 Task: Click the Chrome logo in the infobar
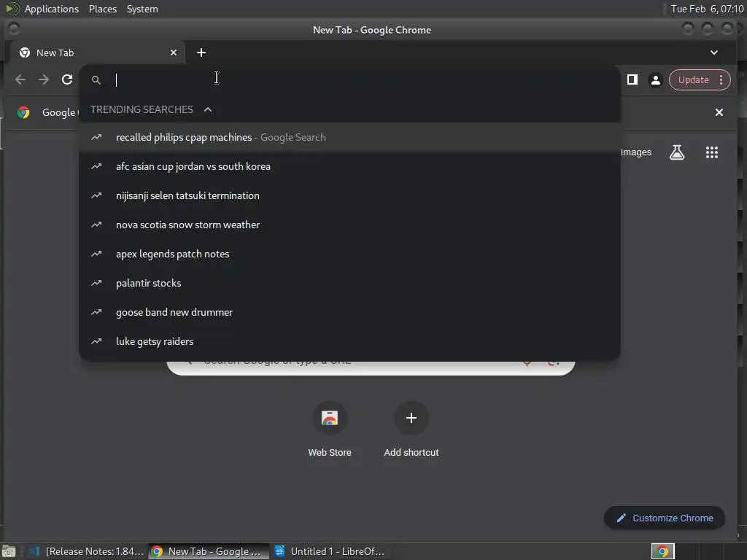[x=23, y=112]
